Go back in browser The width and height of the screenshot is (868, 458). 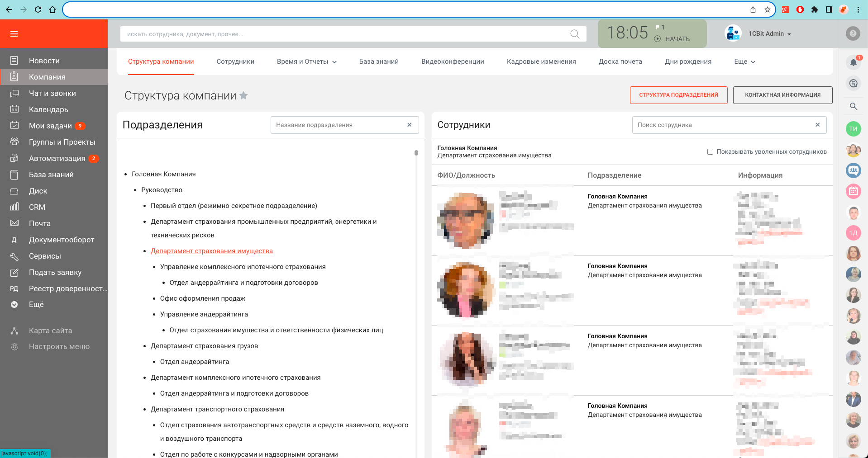[9, 9]
